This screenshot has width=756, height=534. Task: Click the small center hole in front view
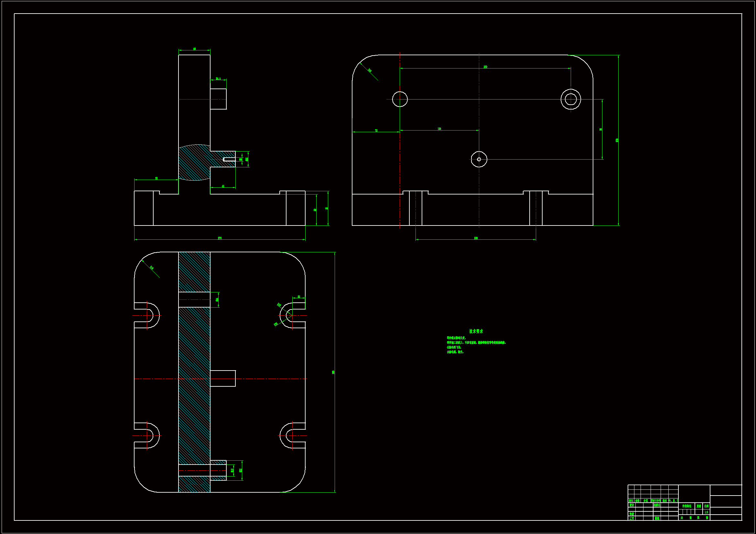479,159
